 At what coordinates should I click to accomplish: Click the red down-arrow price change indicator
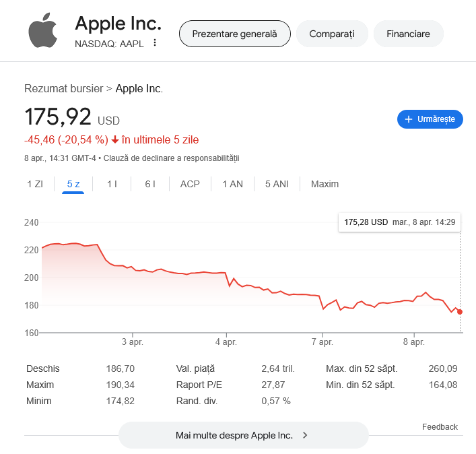coord(115,140)
